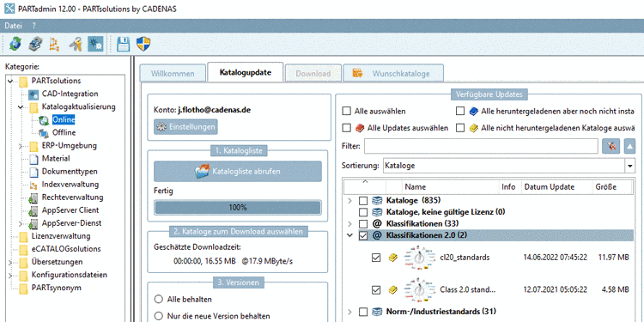Screen dimensions: 644x322
Task: Select the Katalogupdate tab
Action: coord(246,73)
